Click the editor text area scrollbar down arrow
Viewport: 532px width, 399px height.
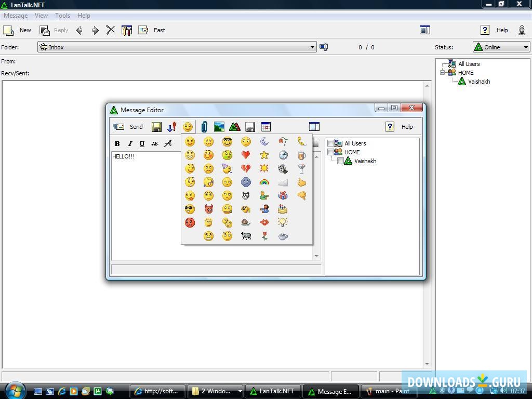tap(316, 256)
